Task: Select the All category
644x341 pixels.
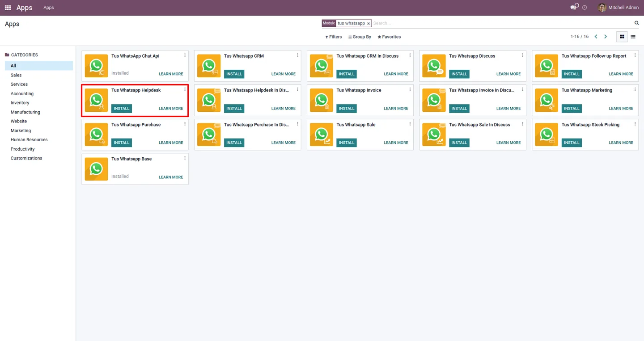Action: pyautogui.click(x=39, y=66)
